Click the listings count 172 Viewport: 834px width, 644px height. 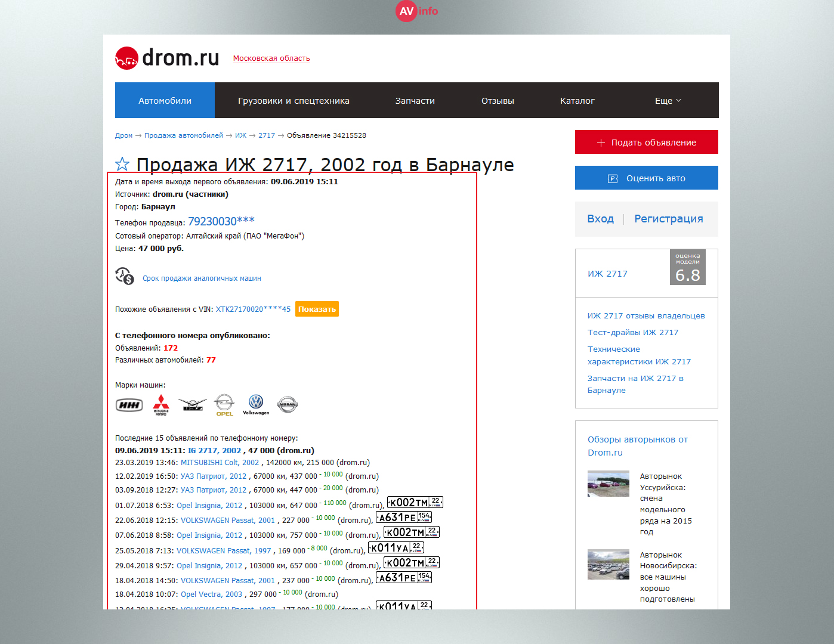pyautogui.click(x=171, y=348)
